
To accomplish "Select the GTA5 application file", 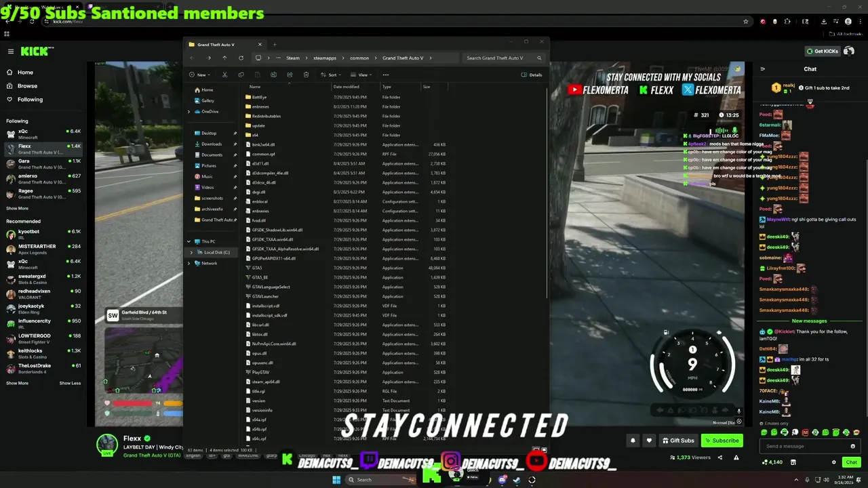I will 257,268.
